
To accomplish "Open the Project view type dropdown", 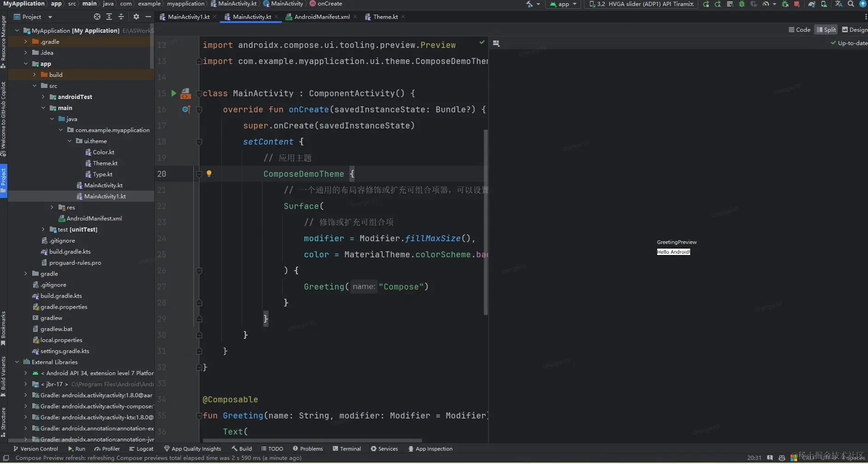I will click(x=33, y=17).
